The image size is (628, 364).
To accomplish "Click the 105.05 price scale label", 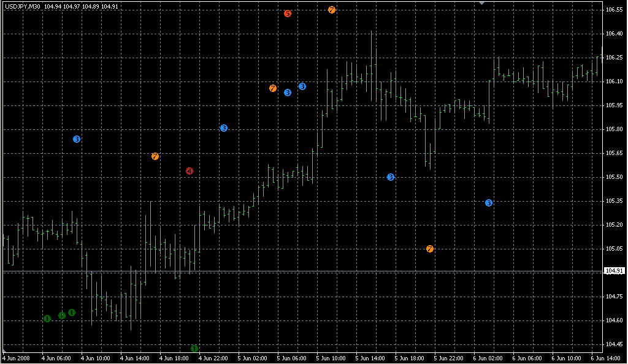I will pyautogui.click(x=614, y=248).
